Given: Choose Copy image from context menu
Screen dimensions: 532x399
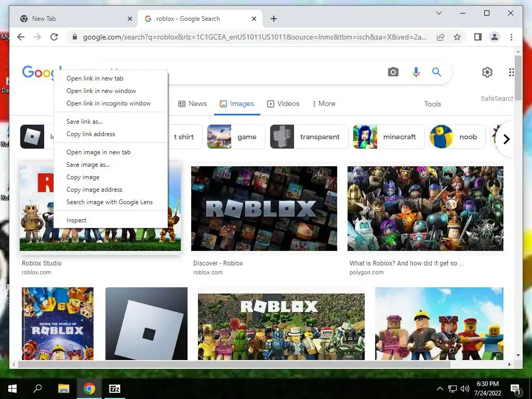Looking at the screenshot, I should pyautogui.click(x=111, y=177).
